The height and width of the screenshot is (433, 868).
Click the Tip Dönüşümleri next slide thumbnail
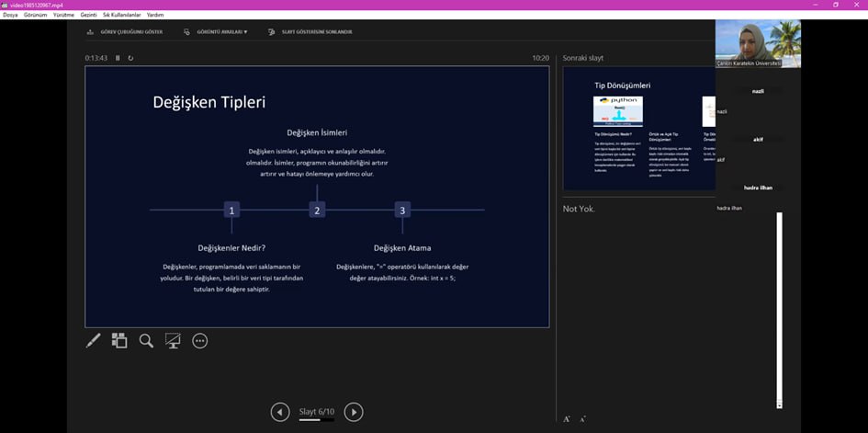click(638, 129)
